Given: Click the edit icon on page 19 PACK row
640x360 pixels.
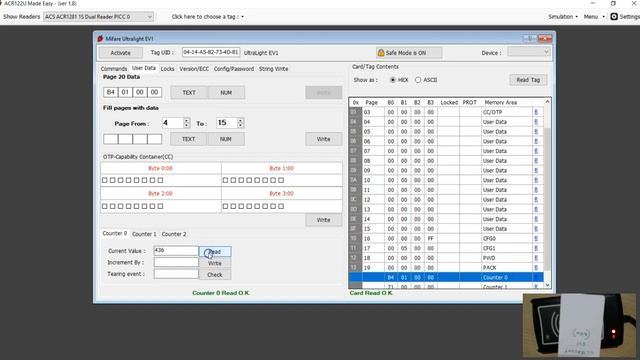Looking at the screenshot, I should (x=536, y=268).
